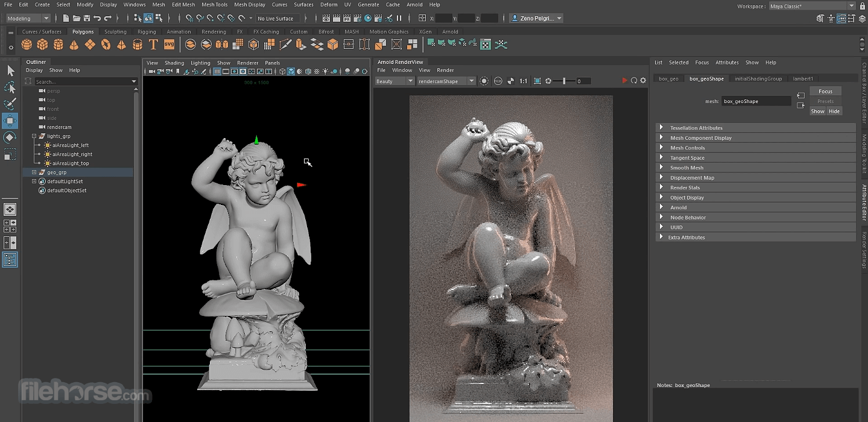This screenshot has height=422, width=868.
Task: Create a polygon cube from shelf
Action: pos(42,44)
